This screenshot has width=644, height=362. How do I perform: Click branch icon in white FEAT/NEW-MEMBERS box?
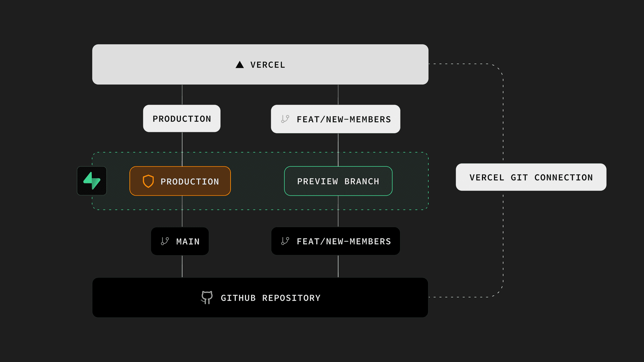tap(285, 119)
